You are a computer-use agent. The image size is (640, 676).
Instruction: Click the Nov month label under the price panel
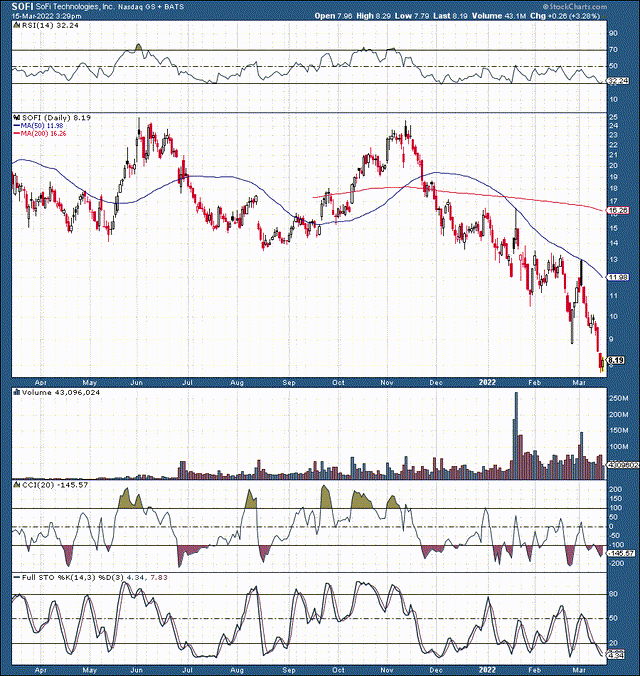(x=387, y=383)
